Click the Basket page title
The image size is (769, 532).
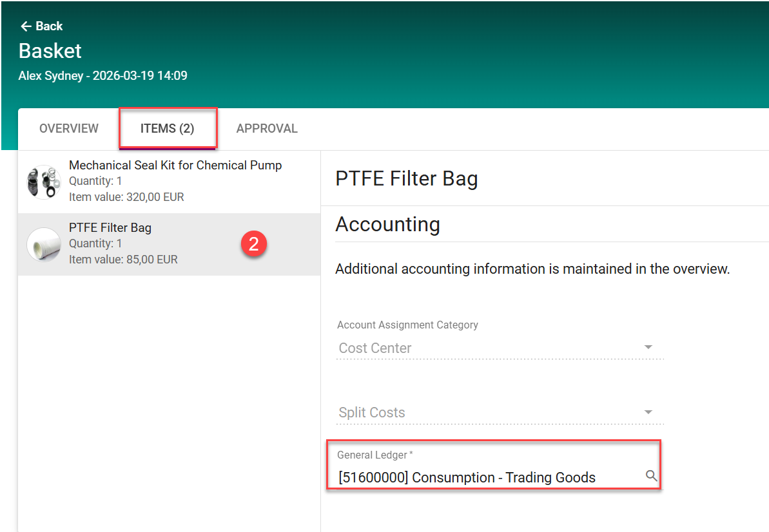(x=50, y=51)
